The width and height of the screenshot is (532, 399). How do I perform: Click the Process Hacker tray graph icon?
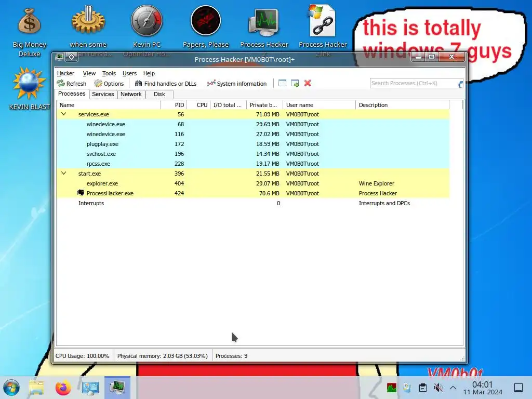click(x=392, y=388)
